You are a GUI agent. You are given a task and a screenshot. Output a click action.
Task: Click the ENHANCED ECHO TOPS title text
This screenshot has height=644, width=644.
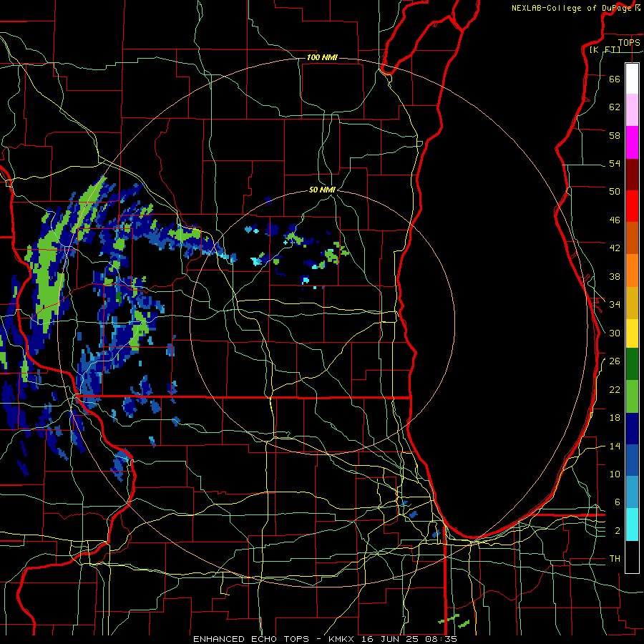pos(251,639)
